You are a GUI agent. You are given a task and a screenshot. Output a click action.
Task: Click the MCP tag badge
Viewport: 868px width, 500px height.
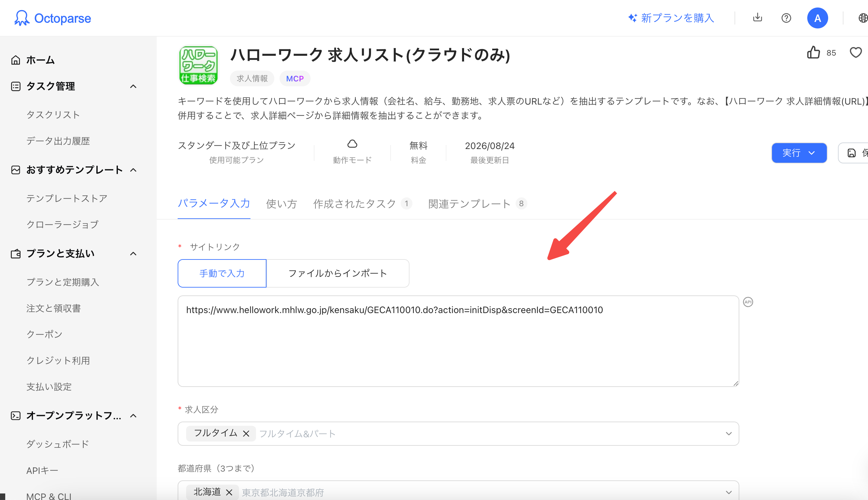[295, 78]
